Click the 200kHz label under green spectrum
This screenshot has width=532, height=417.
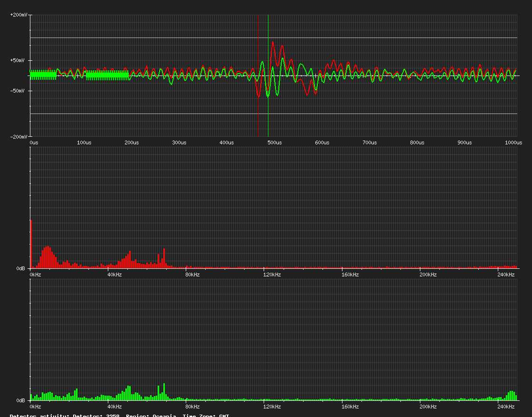tap(428, 407)
